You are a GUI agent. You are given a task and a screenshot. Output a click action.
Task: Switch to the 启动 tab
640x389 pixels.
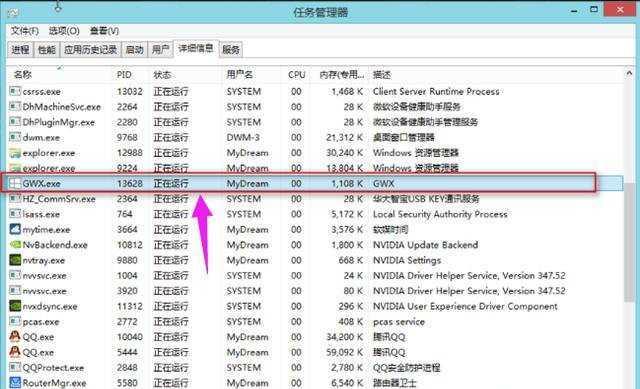click(x=134, y=50)
